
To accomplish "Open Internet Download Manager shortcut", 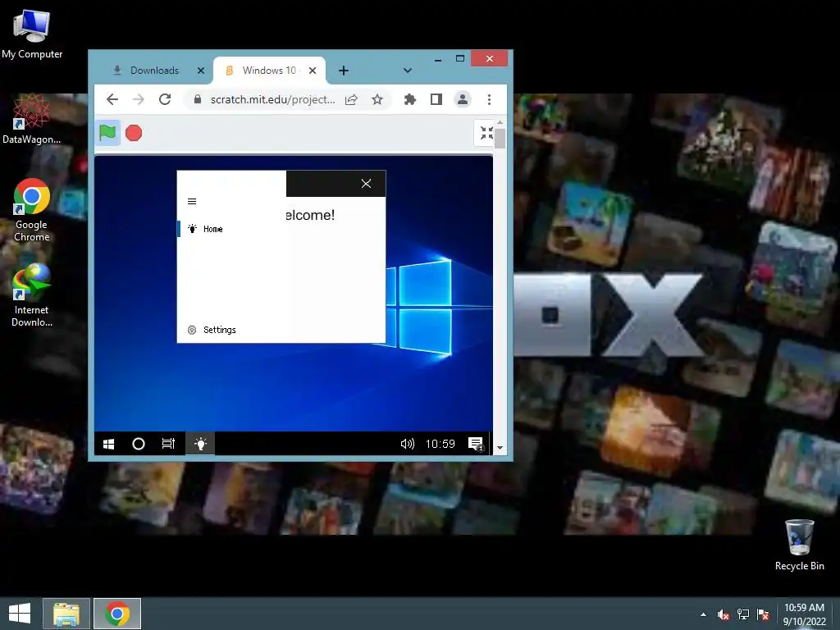I will tap(32, 295).
